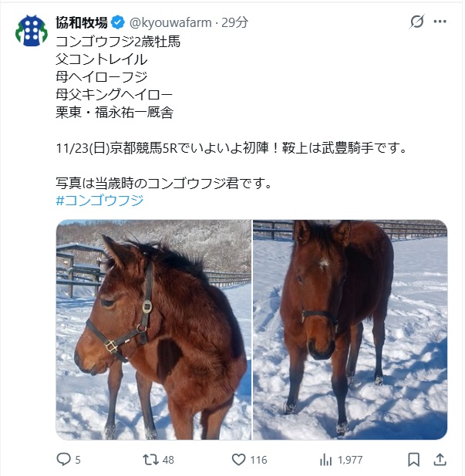Like the post with the heart icon
The width and height of the screenshot is (465, 476).
[239, 460]
